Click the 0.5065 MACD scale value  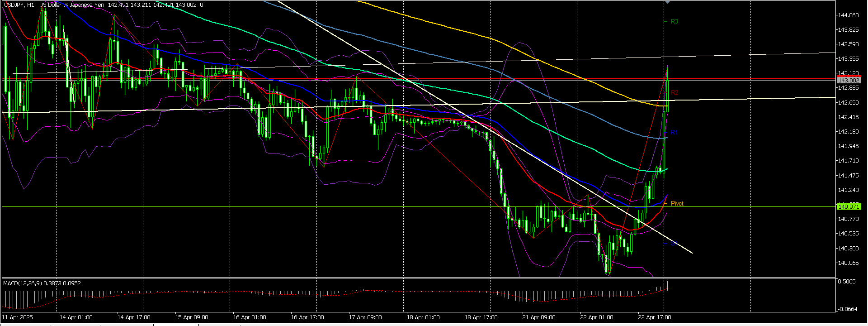[x=846, y=282]
